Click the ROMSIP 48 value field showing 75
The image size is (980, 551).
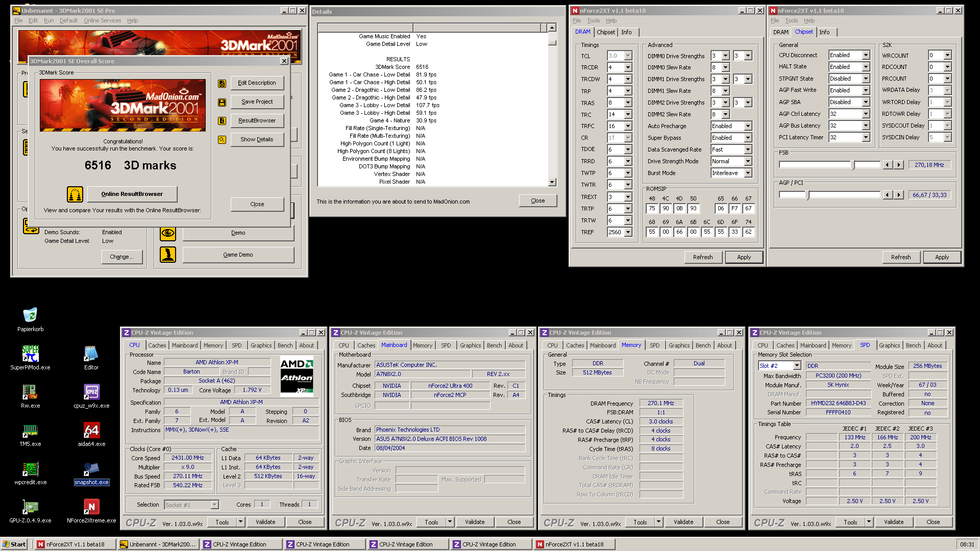(x=652, y=208)
